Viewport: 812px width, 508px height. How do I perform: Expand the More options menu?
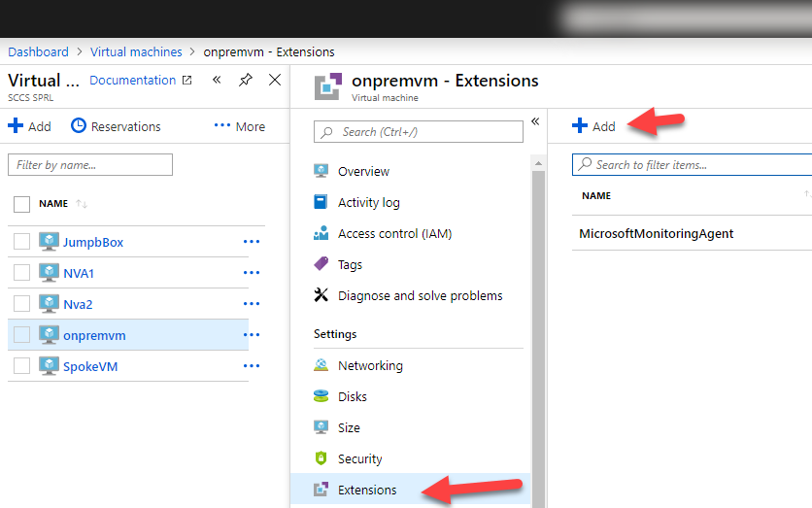coord(239,126)
